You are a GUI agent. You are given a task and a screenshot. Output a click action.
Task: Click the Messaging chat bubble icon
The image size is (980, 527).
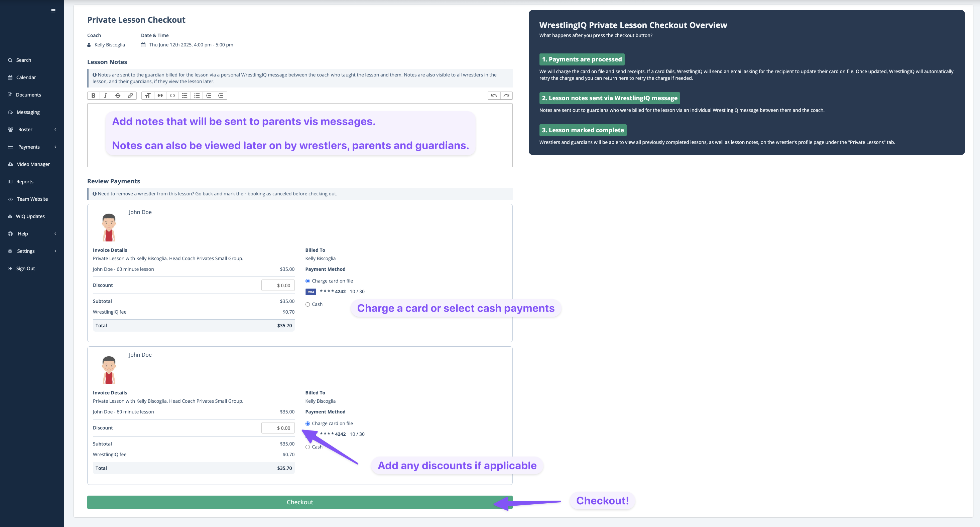(10, 112)
